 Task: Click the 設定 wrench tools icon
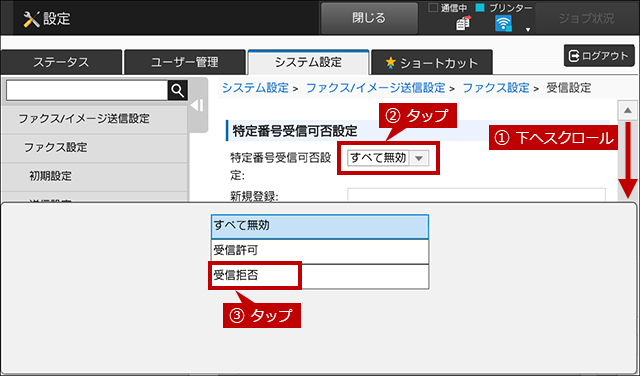[x=31, y=19]
